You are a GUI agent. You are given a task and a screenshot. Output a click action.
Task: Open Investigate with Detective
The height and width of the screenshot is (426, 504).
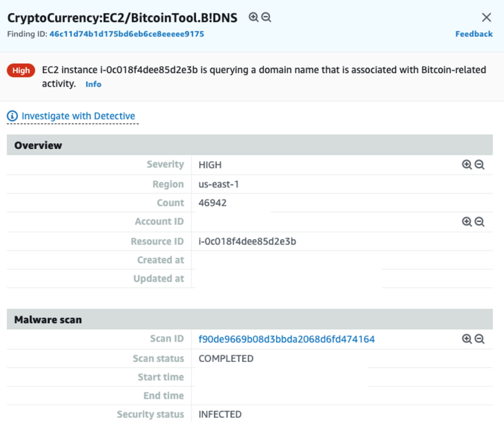pos(78,116)
